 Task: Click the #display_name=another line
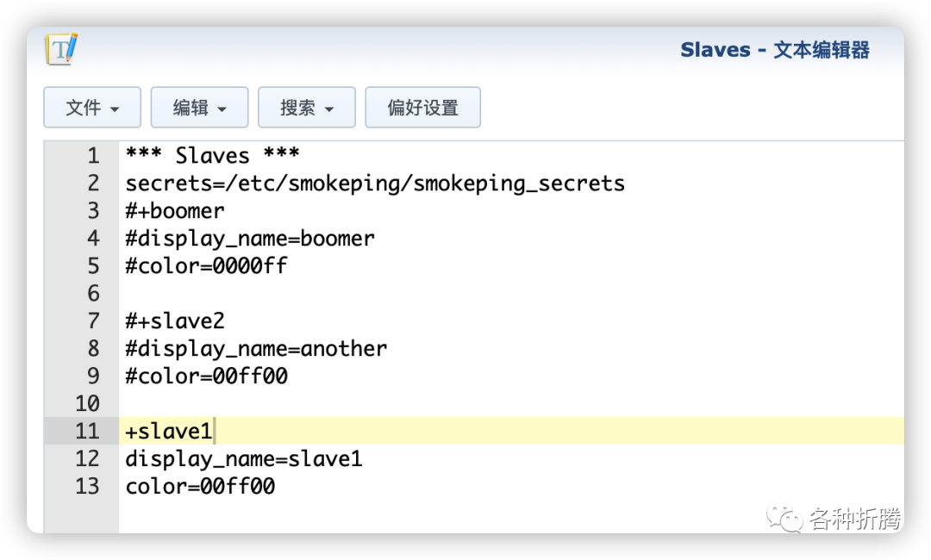pyautogui.click(x=256, y=348)
